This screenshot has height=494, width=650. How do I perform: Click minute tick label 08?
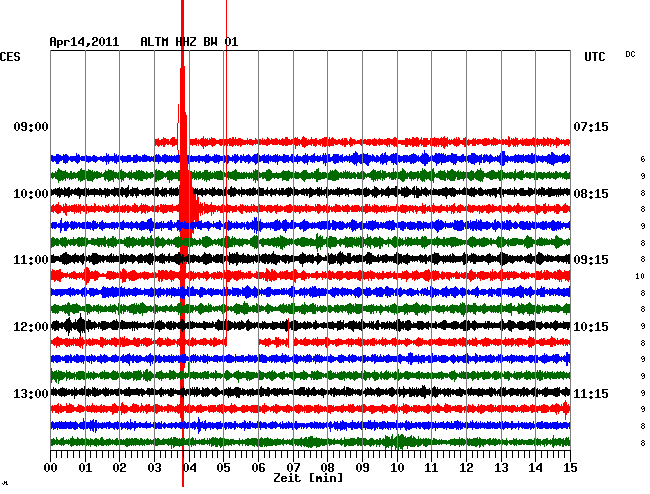point(327,468)
